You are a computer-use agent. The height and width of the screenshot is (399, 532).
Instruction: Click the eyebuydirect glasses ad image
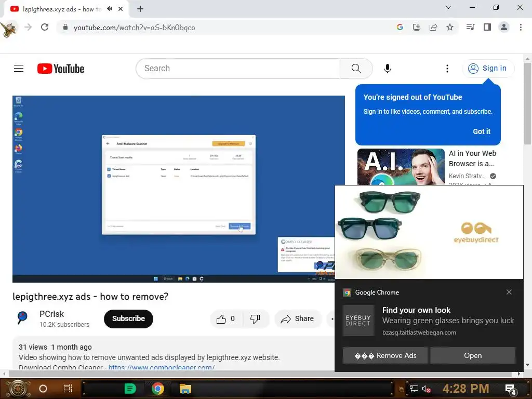click(429, 232)
